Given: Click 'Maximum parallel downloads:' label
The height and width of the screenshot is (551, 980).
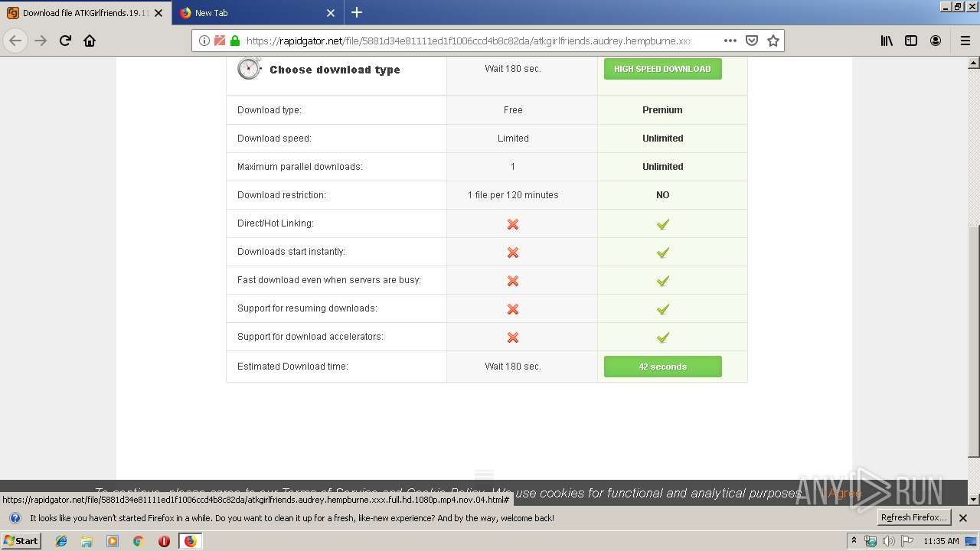Looking at the screenshot, I should tap(300, 167).
